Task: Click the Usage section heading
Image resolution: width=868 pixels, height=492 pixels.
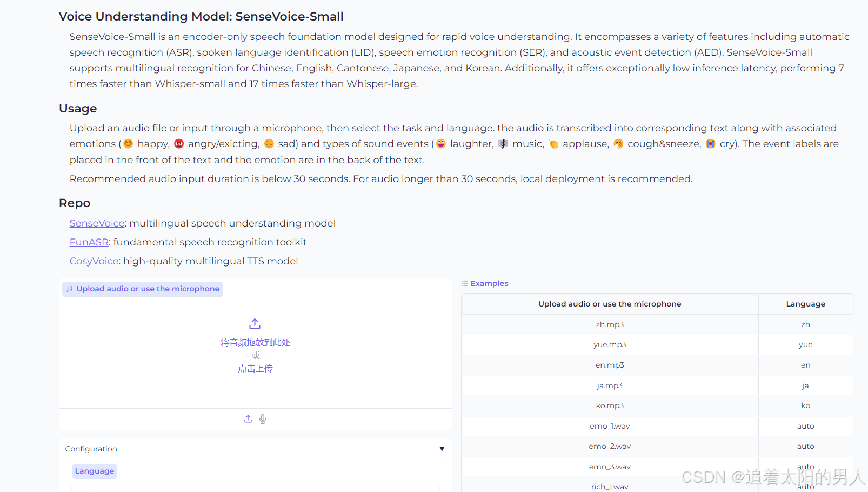Action: [78, 109]
